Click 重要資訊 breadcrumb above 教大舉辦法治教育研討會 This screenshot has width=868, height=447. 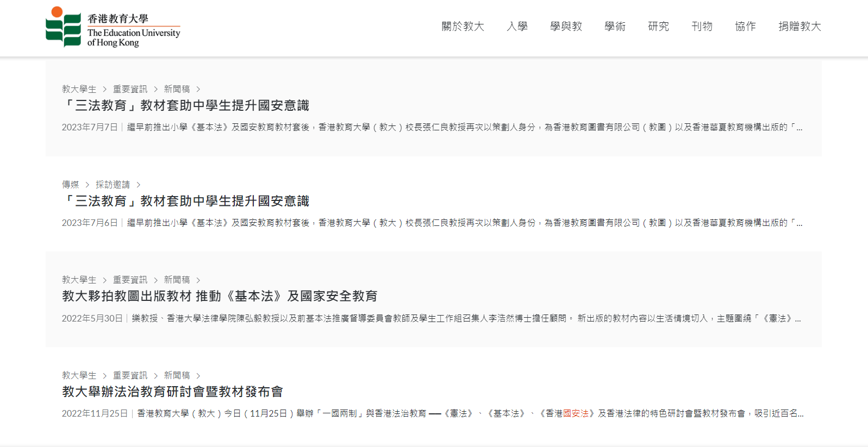130,375
